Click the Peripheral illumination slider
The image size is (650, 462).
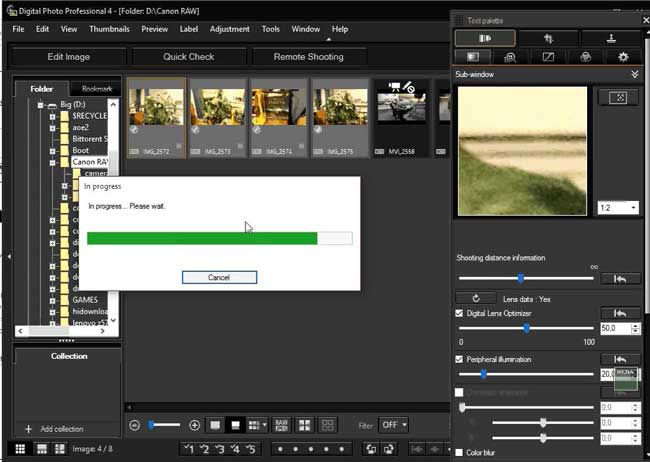tap(526, 374)
